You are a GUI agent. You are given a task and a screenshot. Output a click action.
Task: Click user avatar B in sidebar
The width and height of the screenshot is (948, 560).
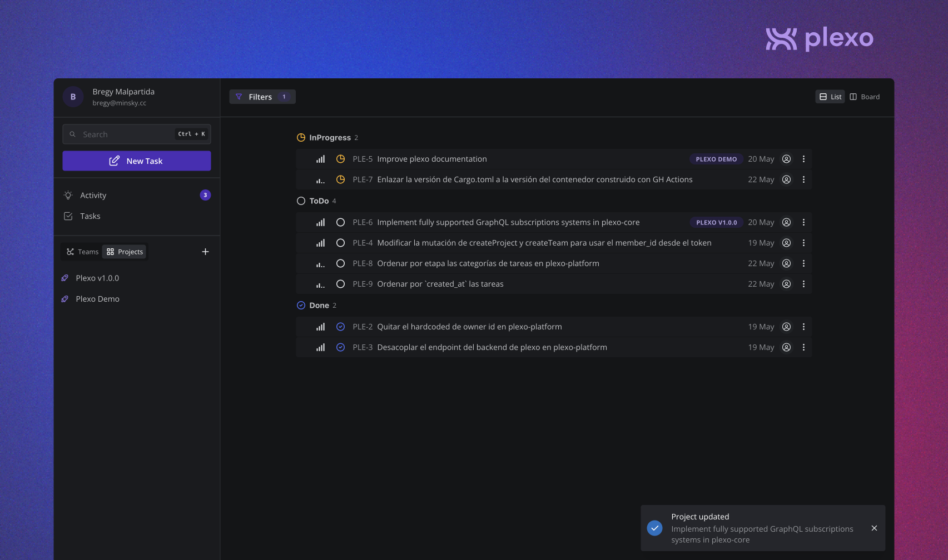point(73,97)
